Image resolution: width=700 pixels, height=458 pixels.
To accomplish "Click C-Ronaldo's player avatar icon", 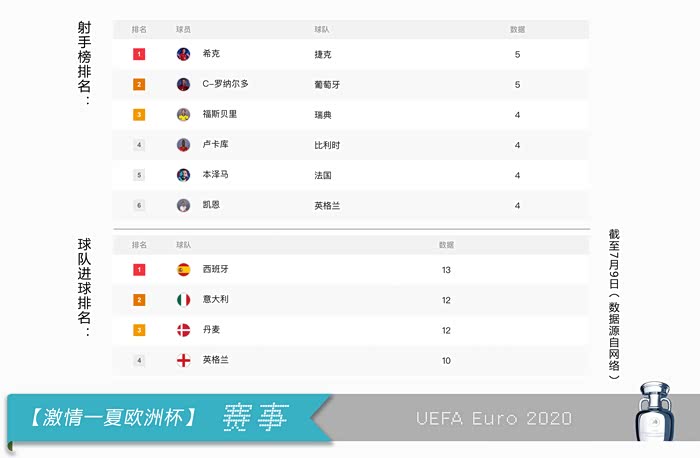I will pyautogui.click(x=183, y=84).
